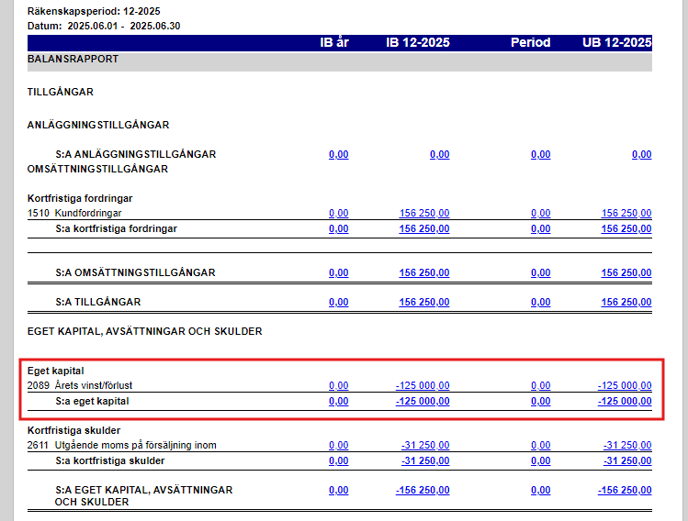The width and height of the screenshot is (688, 521).
Task: Select '2611 Utgående moms på försäljning inom' label
Action: [122, 445]
